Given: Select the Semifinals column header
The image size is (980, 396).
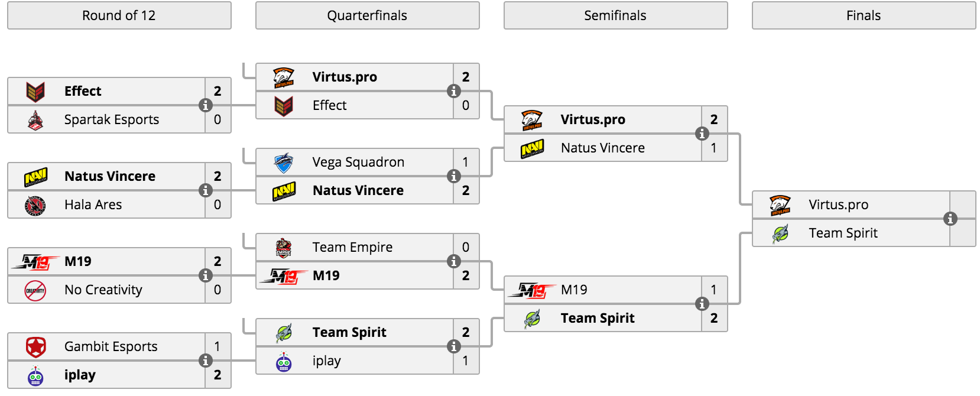Looking at the screenshot, I should pos(616,15).
